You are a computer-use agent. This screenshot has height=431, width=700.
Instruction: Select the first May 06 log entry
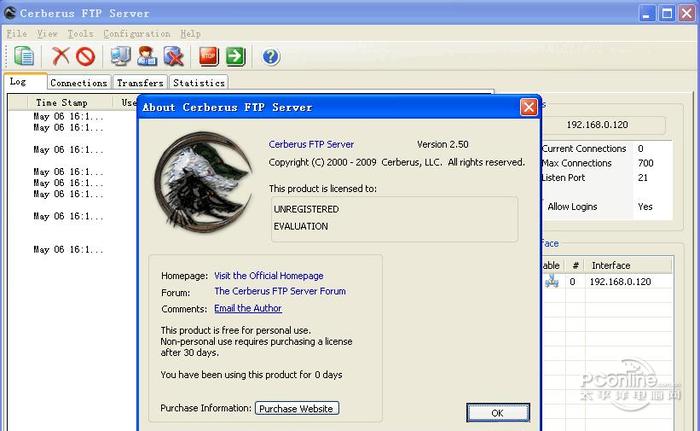coord(68,117)
